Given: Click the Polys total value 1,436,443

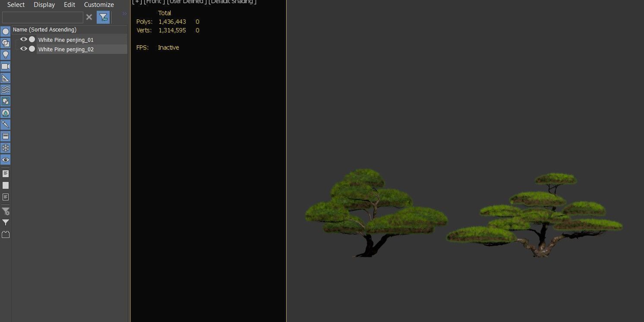Looking at the screenshot, I should (x=172, y=22).
